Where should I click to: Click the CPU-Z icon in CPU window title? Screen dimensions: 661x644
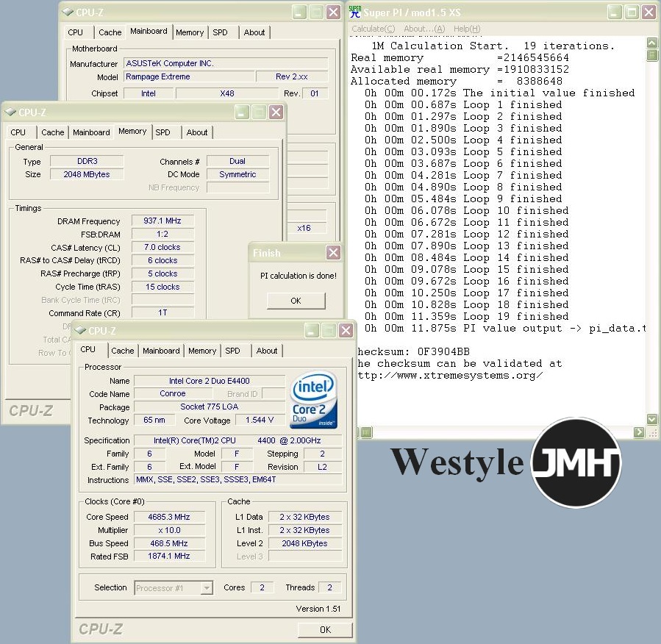point(80,330)
